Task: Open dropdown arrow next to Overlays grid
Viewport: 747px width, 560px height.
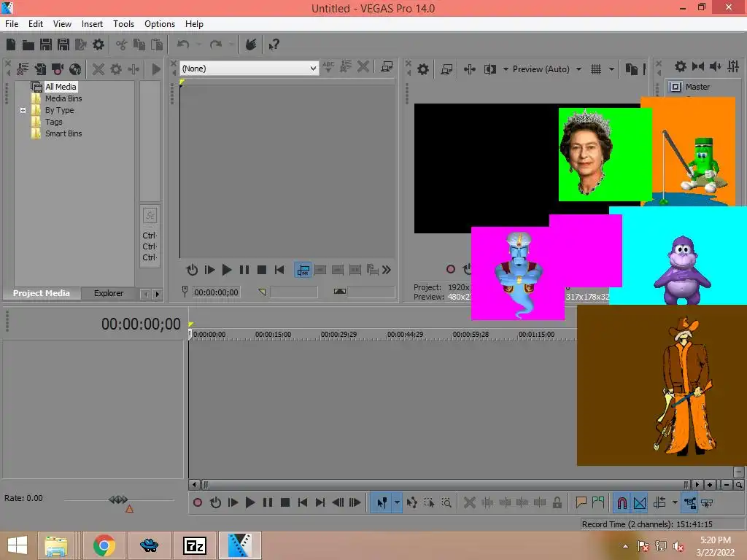Action: pyautogui.click(x=611, y=69)
